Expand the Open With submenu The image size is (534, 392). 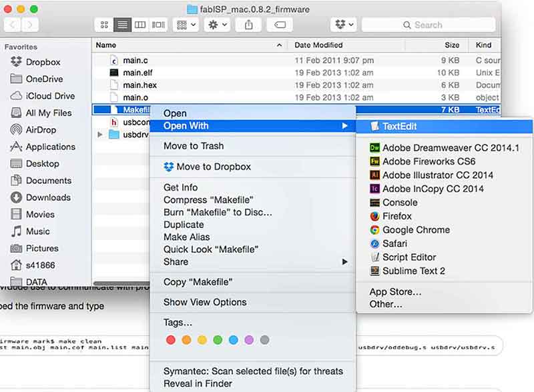click(x=253, y=125)
